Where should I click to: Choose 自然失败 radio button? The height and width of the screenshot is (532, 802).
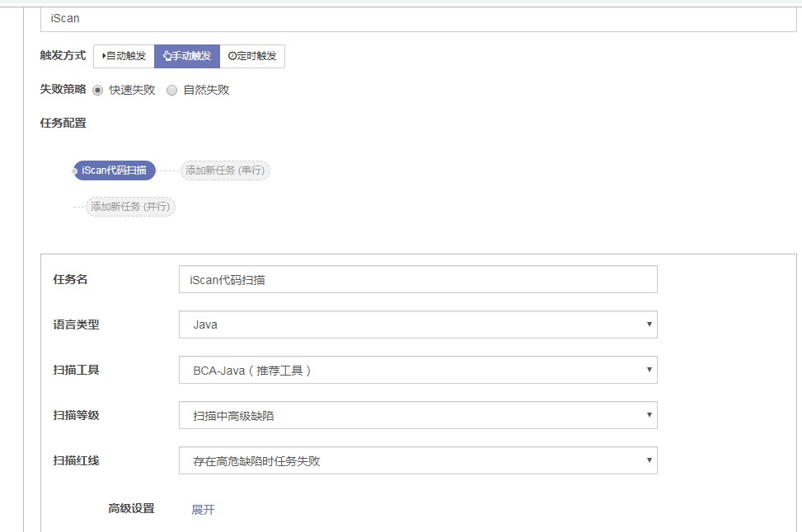point(171,91)
